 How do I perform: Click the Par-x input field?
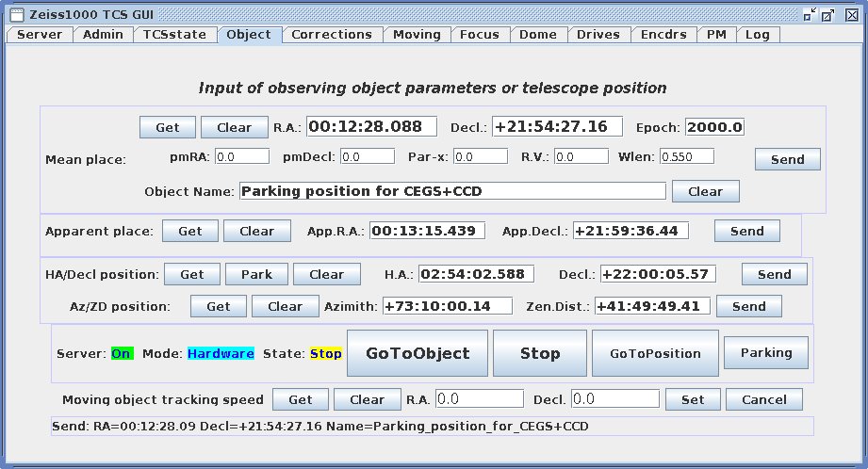click(481, 156)
